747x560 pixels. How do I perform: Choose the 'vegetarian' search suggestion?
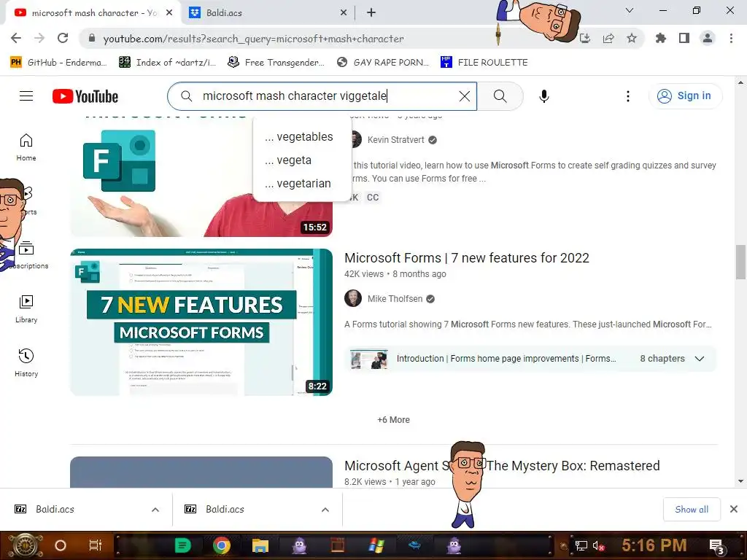(x=298, y=183)
